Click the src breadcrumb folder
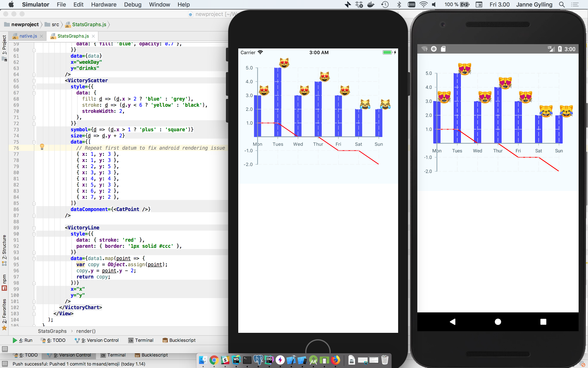 (x=52, y=24)
